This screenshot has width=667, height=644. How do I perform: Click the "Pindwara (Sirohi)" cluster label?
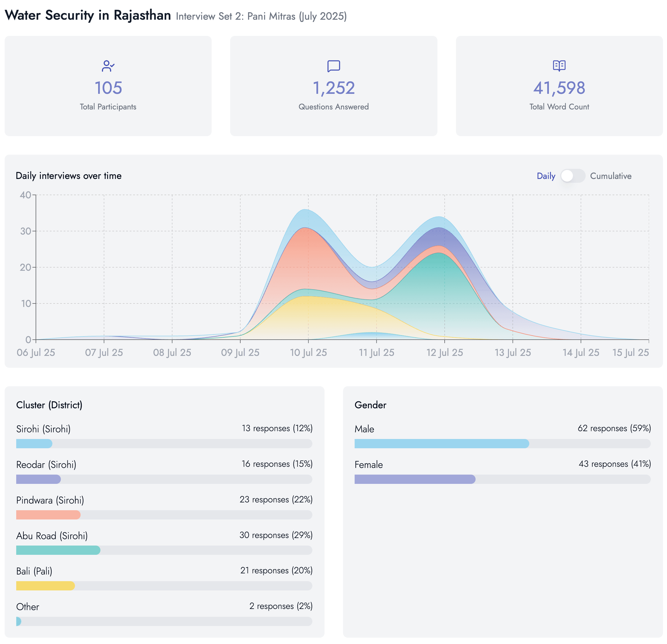50,500
